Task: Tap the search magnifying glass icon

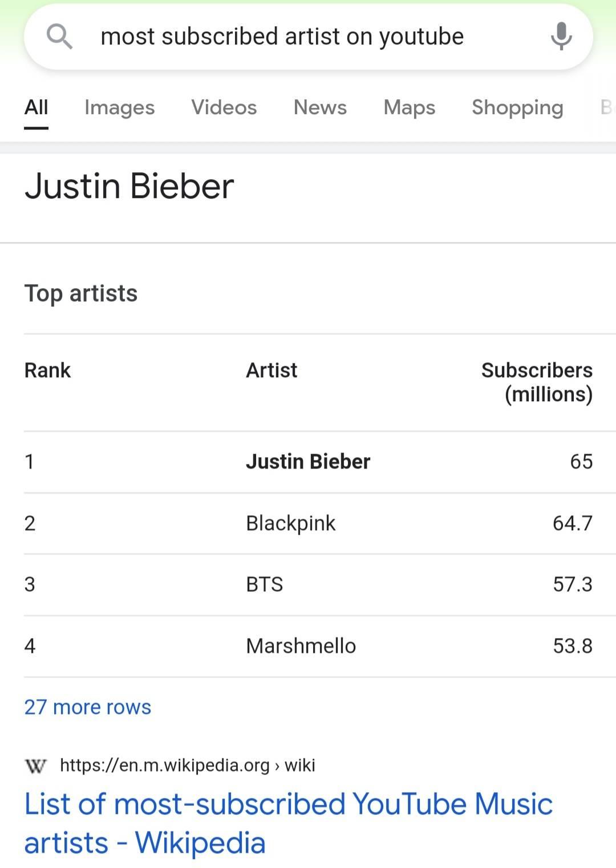Action: 59,37
